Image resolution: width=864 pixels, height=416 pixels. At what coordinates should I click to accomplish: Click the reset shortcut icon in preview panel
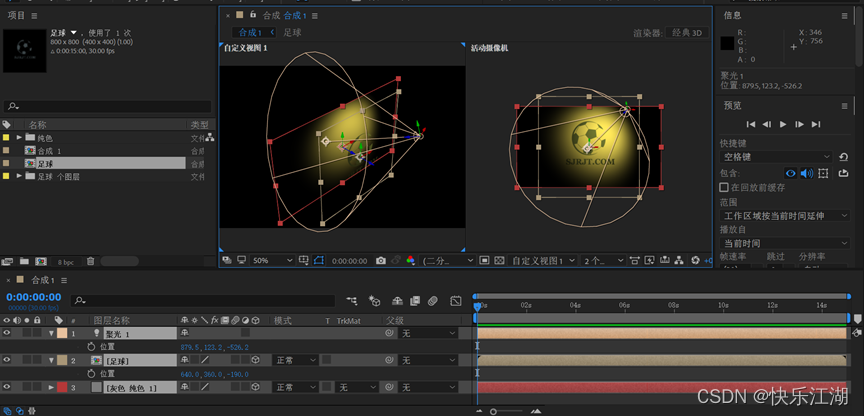coord(843,157)
